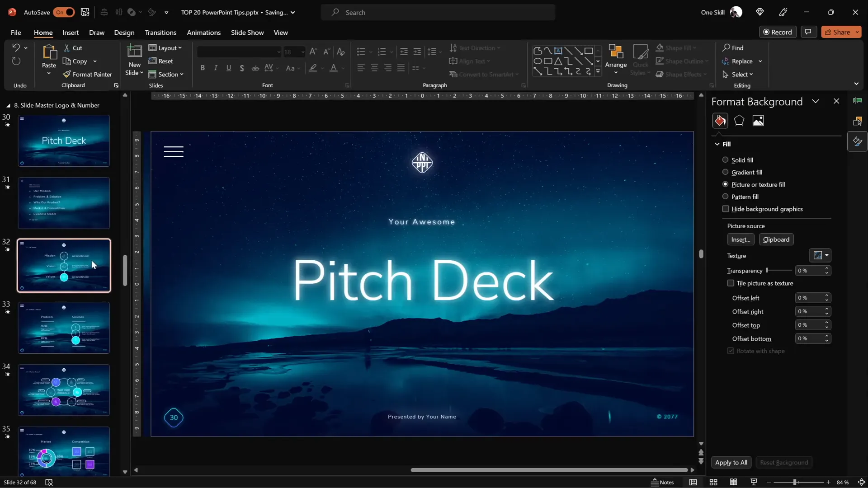Click Apply to All button
This screenshot has height=488, width=868.
(731, 462)
